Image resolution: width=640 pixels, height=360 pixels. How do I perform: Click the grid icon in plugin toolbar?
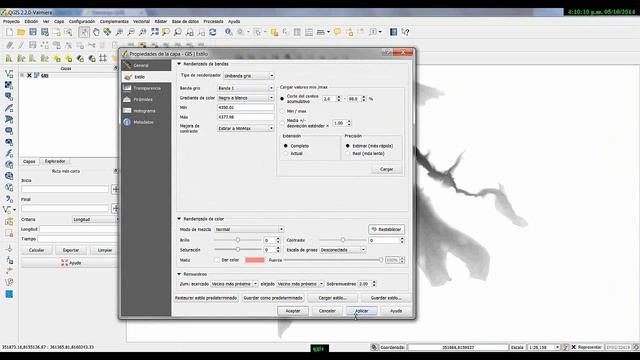103,59
